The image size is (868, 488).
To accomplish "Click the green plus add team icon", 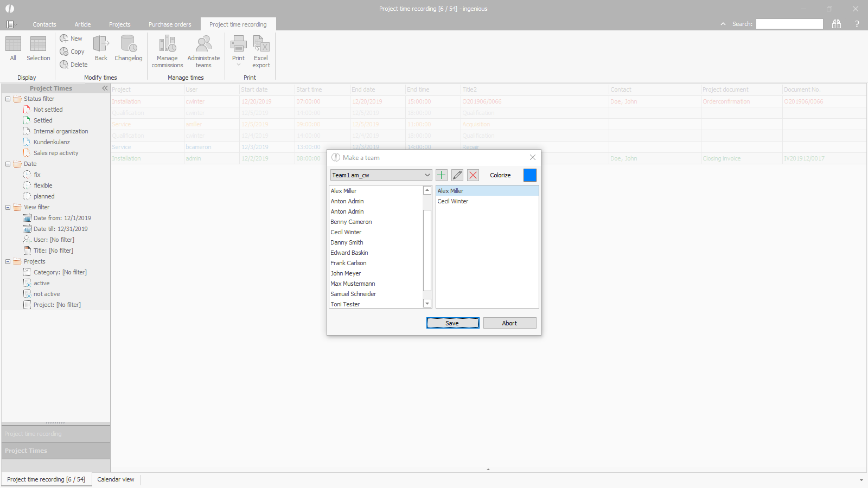I will pyautogui.click(x=442, y=175).
